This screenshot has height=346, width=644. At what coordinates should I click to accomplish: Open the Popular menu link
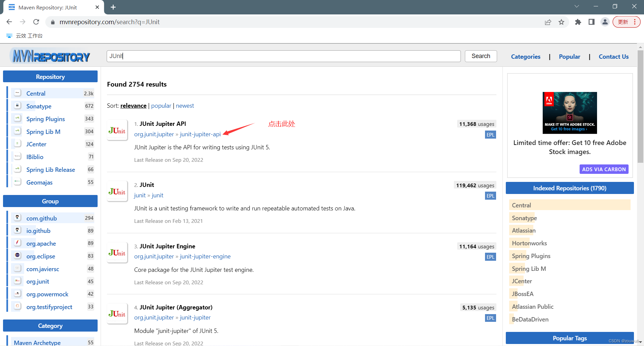click(x=570, y=57)
